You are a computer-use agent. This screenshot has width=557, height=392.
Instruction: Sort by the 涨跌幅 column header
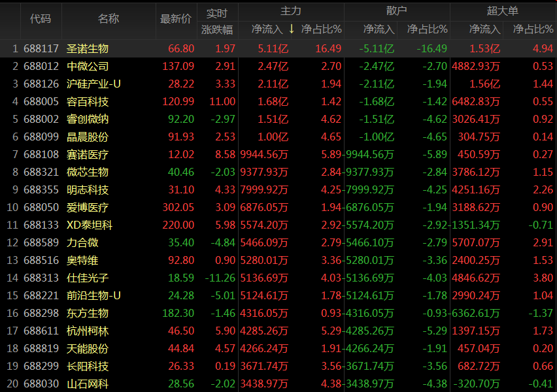point(217,30)
